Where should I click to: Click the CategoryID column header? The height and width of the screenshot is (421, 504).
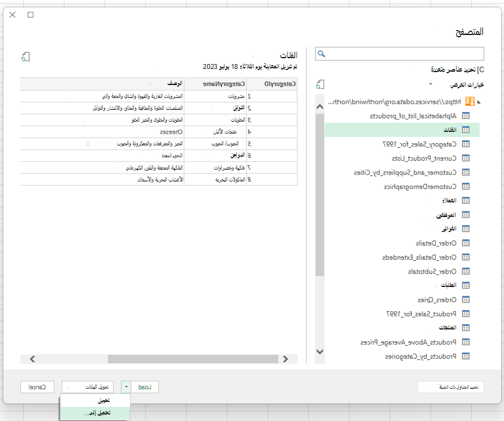(x=272, y=84)
